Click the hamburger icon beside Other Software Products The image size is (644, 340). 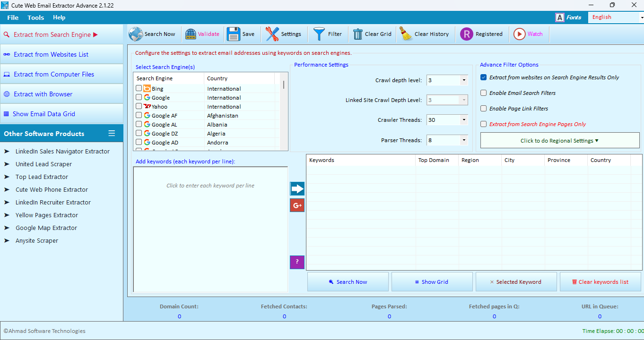coord(112,133)
